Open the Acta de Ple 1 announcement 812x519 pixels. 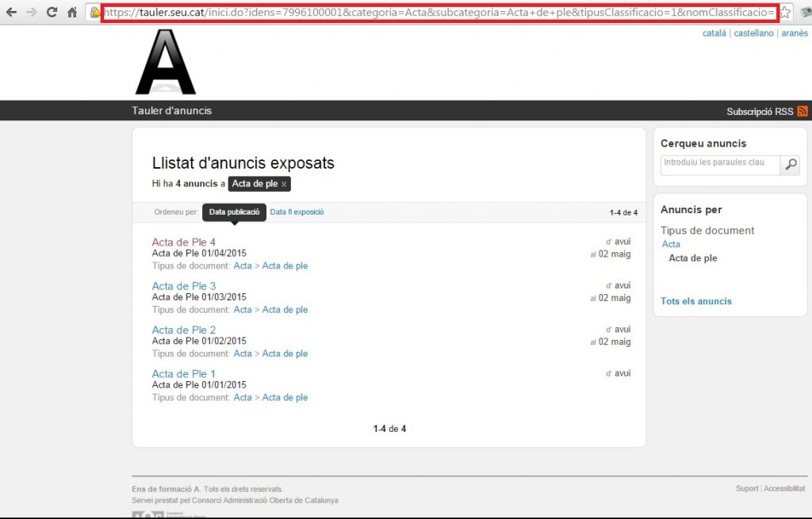(184, 374)
